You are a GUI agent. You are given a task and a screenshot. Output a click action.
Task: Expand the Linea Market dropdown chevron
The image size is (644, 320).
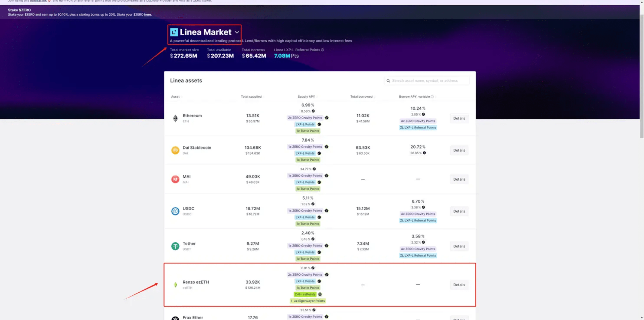(x=237, y=32)
